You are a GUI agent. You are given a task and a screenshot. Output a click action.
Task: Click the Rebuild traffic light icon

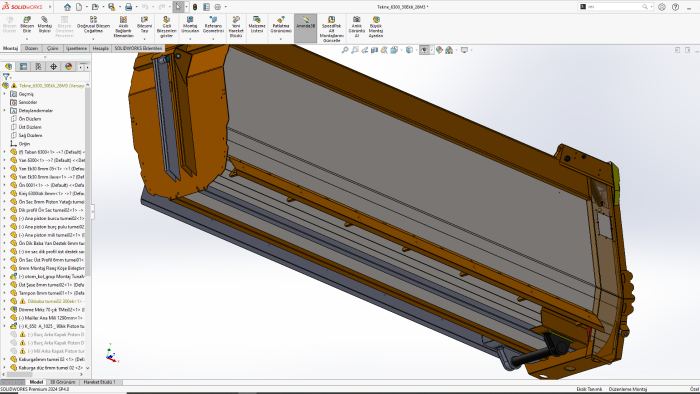pos(195,7)
